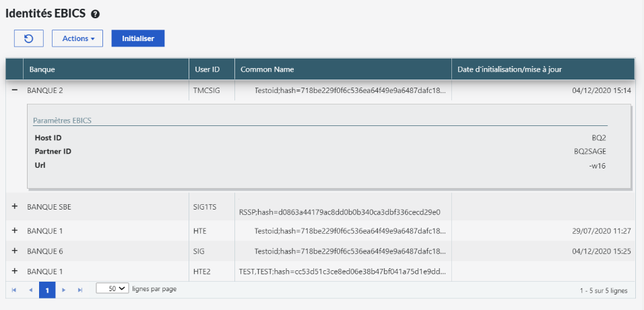Select page 1 in pagination
This screenshot has width=644, height=310.
(x=47, y=290)
